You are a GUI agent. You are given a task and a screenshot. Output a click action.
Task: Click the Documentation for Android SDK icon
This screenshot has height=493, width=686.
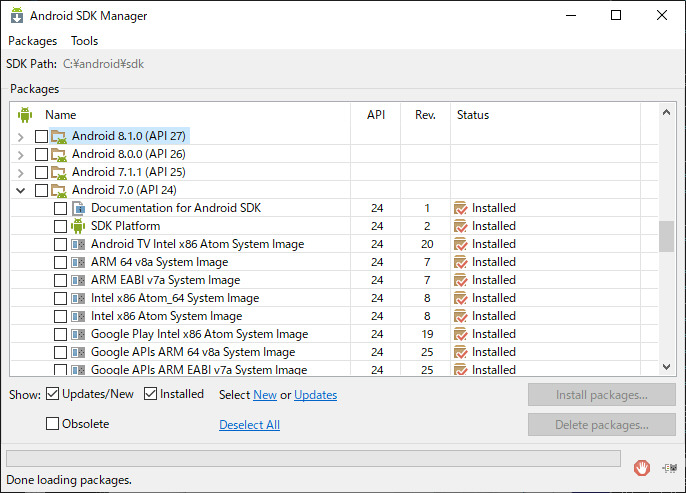[x=79, y=208]
